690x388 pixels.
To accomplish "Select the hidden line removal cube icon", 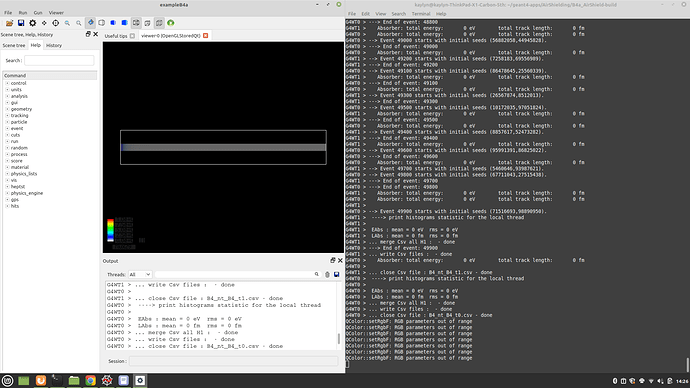I will coord(102,23).
